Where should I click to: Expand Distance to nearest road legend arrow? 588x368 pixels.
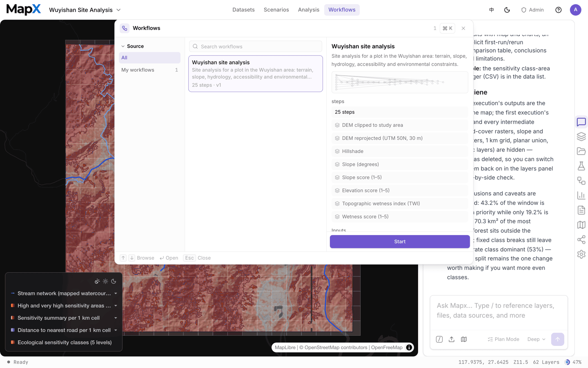(116, 330)
